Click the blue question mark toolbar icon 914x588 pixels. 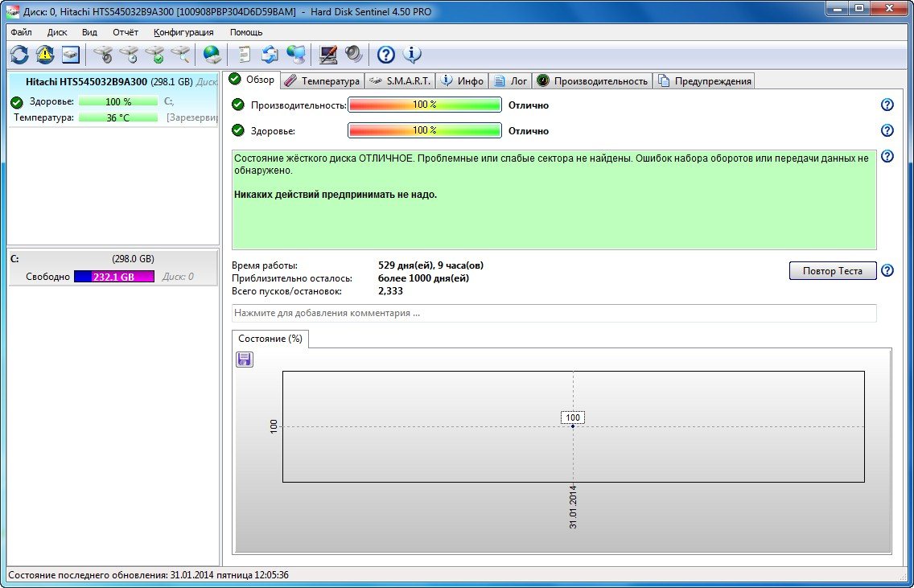click(386, 55)
